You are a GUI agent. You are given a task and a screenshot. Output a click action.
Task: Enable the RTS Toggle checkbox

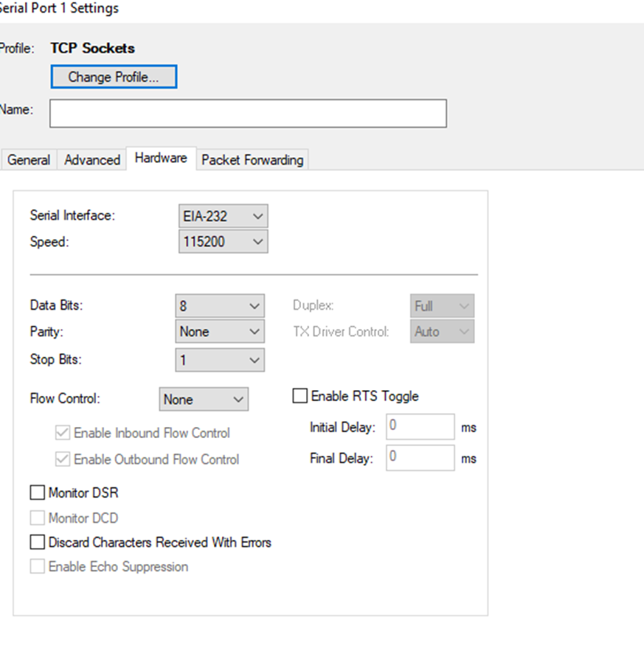point(300,396)
